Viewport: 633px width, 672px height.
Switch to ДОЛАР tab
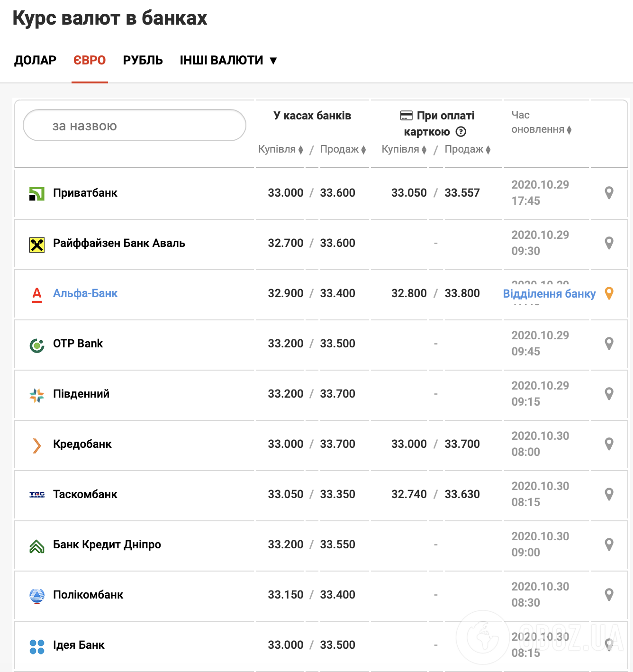point(35,60)
